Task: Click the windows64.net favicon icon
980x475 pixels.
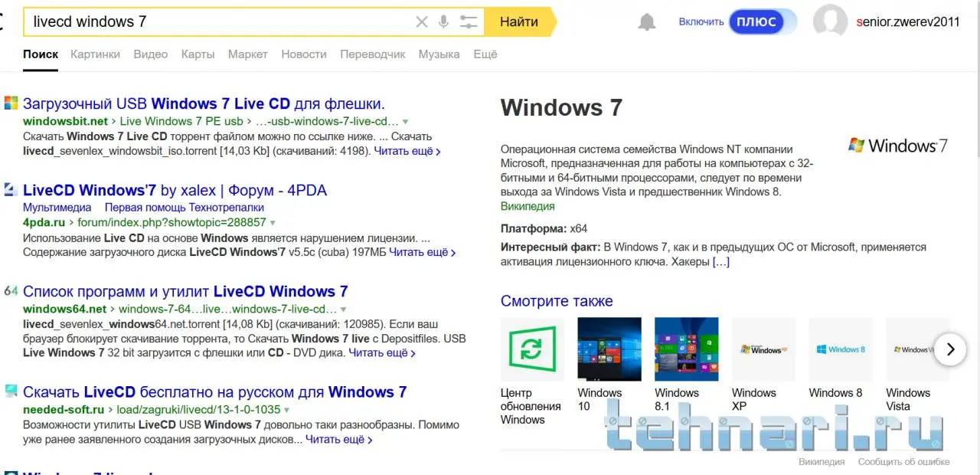Action: [x=11, y=290]
